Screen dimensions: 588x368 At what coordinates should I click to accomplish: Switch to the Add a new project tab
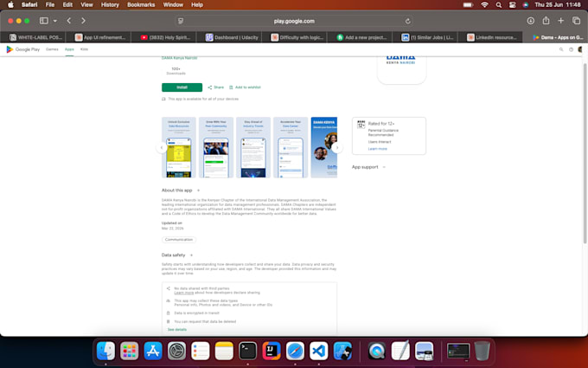tap(361, 37)
